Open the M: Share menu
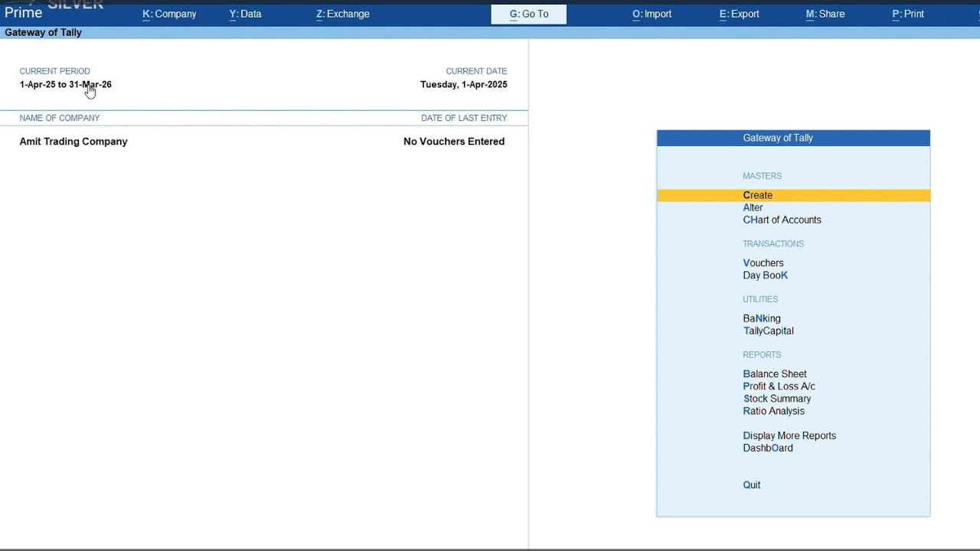This screenshot has width=980, height=551. 825,14
